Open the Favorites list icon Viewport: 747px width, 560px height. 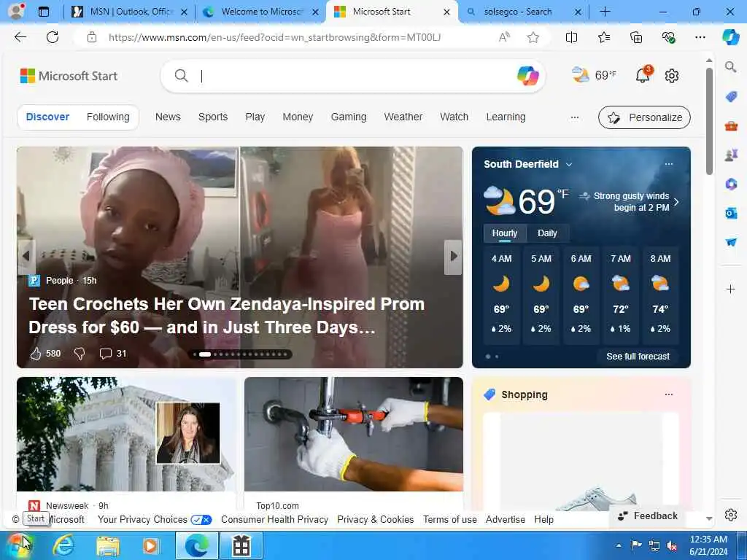603,37
